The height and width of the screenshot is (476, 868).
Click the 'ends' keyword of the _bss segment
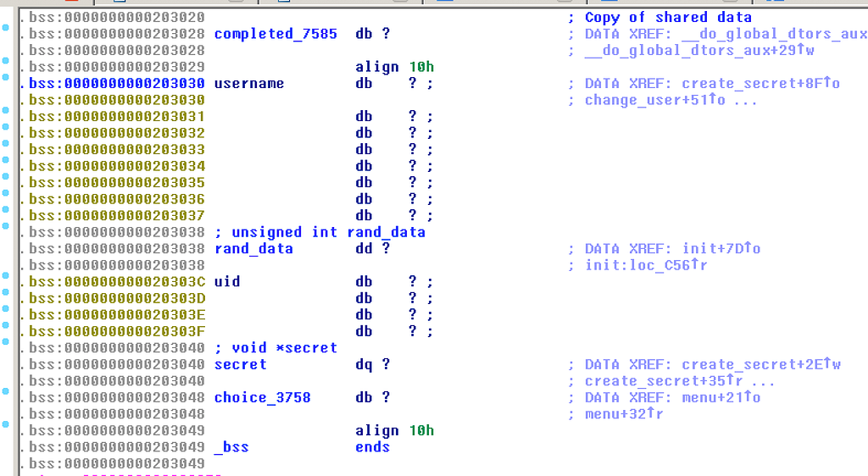point(373,447)
